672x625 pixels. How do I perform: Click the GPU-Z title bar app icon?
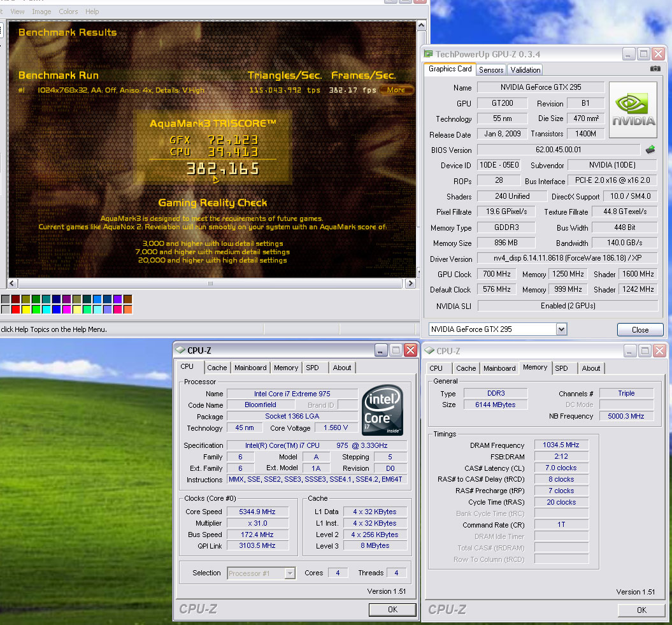(x=428, y=54)
